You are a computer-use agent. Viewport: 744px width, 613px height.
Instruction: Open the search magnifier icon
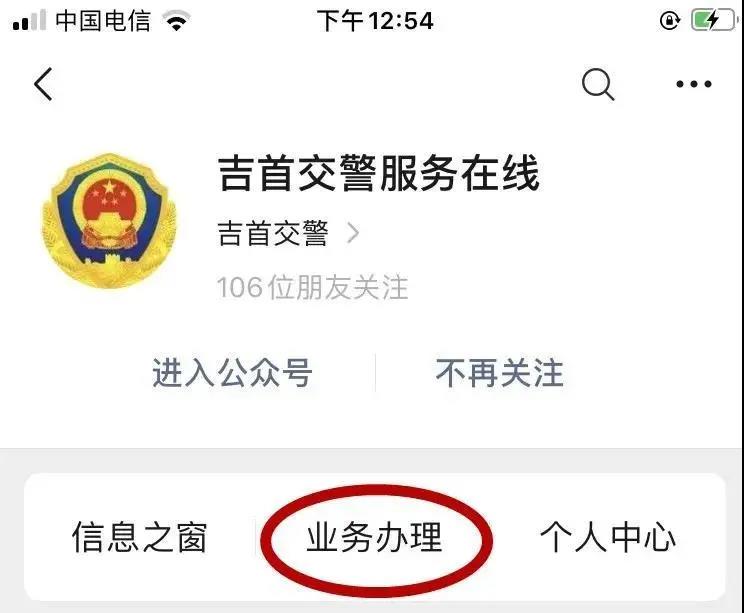(x=598, y=85)
